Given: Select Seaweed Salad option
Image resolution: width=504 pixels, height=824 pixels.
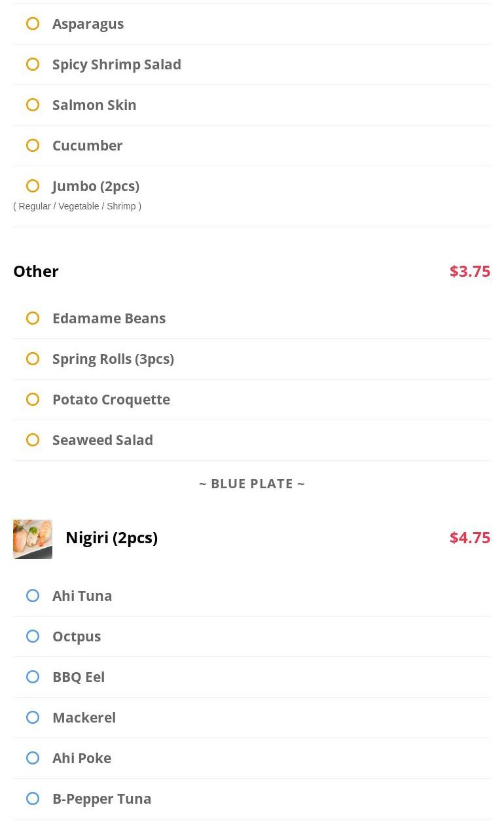Looking at the screenshot, I should [x=33, y=440].
